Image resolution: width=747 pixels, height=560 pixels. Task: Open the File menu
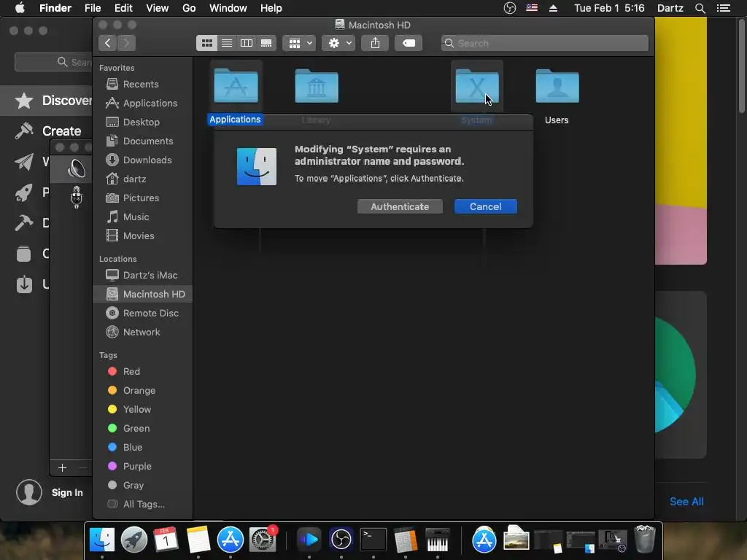pyautogui.click(x=93, y=8)
